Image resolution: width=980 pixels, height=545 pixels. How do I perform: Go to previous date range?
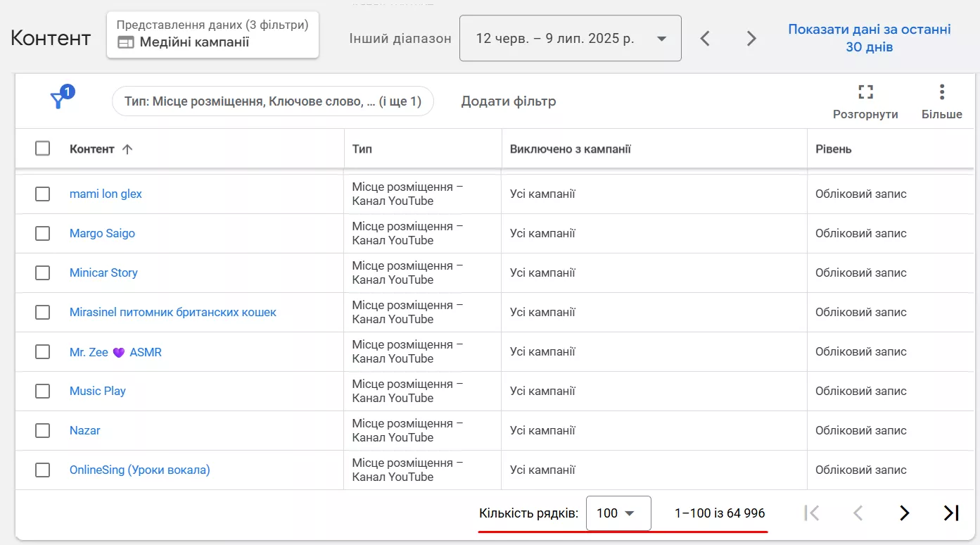(x=705, y=39)
